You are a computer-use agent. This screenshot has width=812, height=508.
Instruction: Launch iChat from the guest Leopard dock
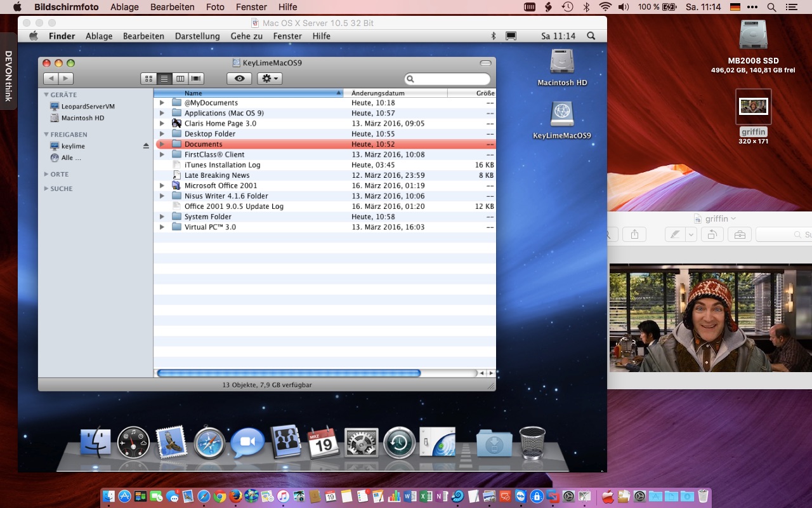(247, 442)
